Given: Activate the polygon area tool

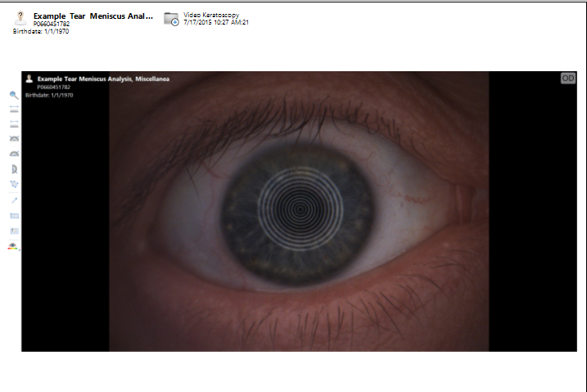Looking at the screenshot, I should pyautogui.click(x=14, y=184).
